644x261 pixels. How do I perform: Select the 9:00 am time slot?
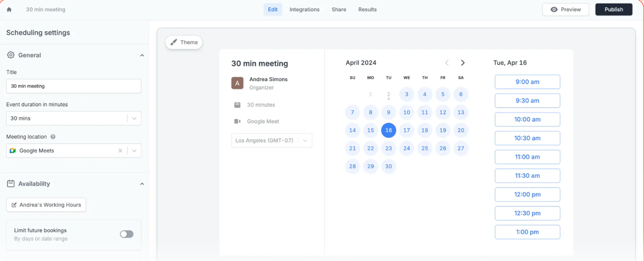pyautogui.click(x=528, y=82)
